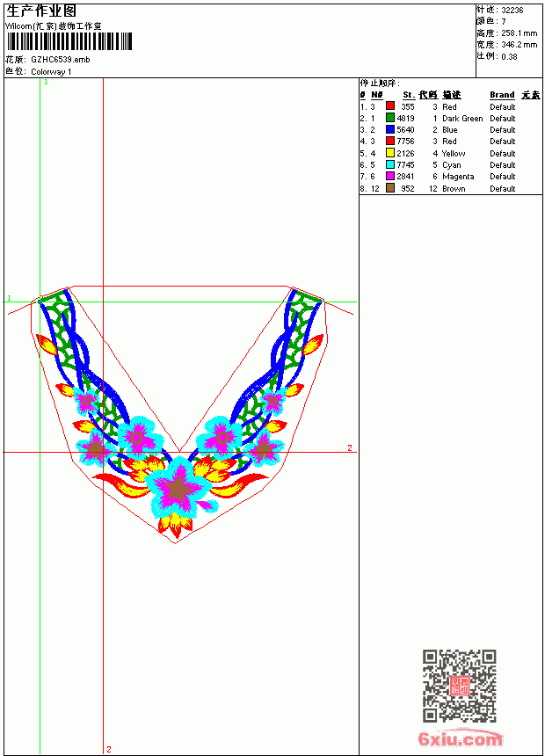The width and height of the screenshot is (545, 756).
Task: Click the barcode under the studio name
Action: click(x=69, y=41)
